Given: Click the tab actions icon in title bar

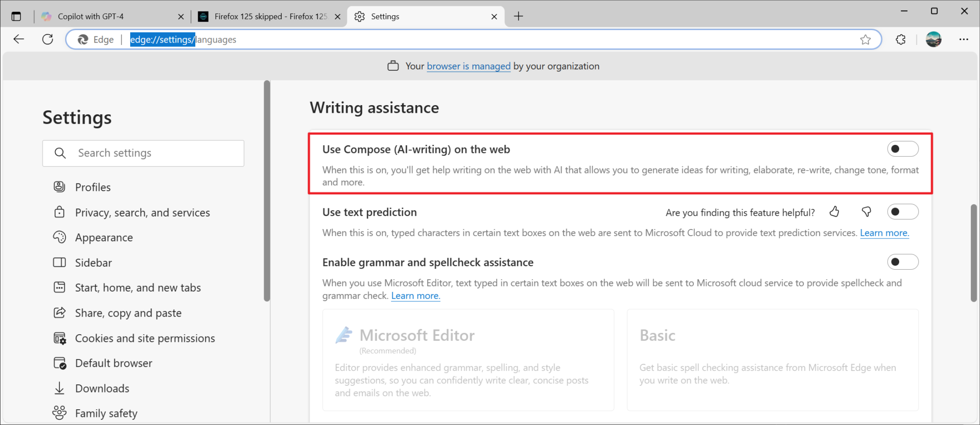Looking at the screenshot, I should (x=16, y=16).
